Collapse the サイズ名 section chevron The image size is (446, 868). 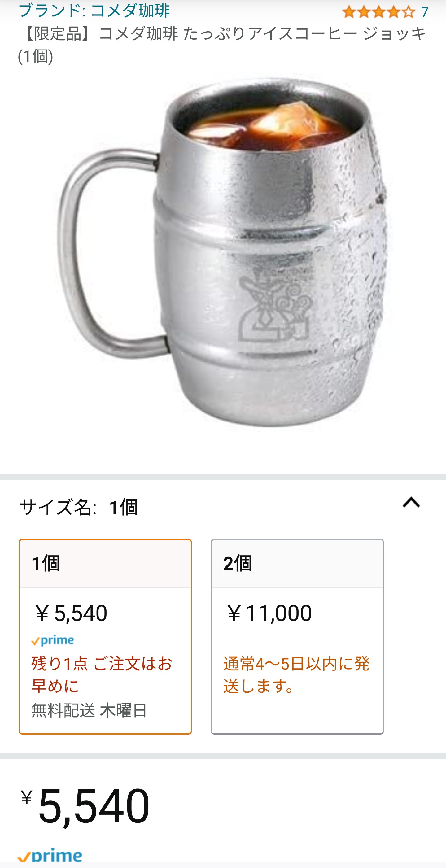[411, 503]
